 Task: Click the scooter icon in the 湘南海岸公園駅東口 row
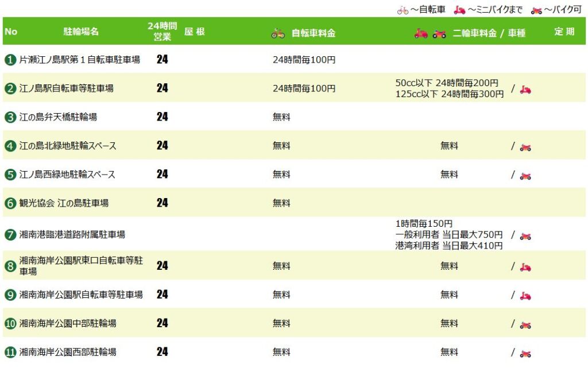[525, 267]
